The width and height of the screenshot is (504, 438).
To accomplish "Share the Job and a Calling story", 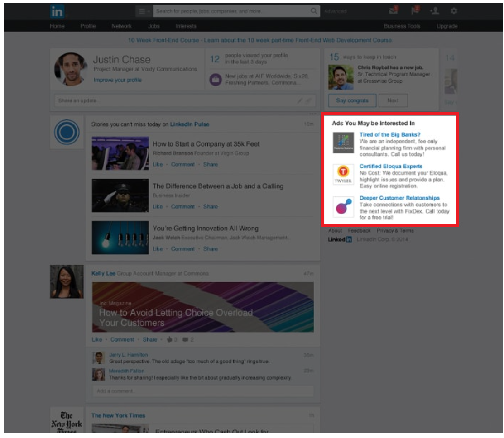I will [210, 206].
